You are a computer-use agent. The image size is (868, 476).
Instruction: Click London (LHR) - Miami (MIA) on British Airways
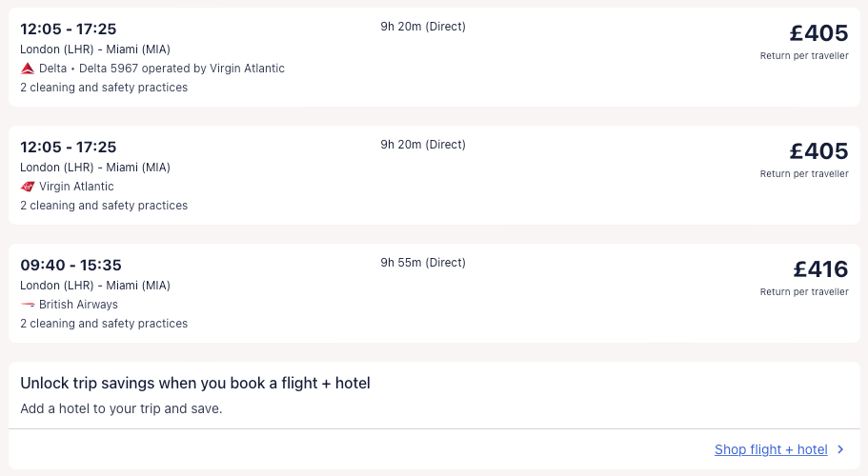tap(95, 286)
